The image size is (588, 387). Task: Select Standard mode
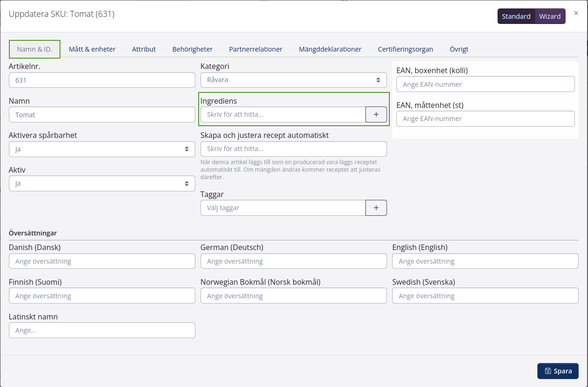pyautogui.click(x=516, y=16)
